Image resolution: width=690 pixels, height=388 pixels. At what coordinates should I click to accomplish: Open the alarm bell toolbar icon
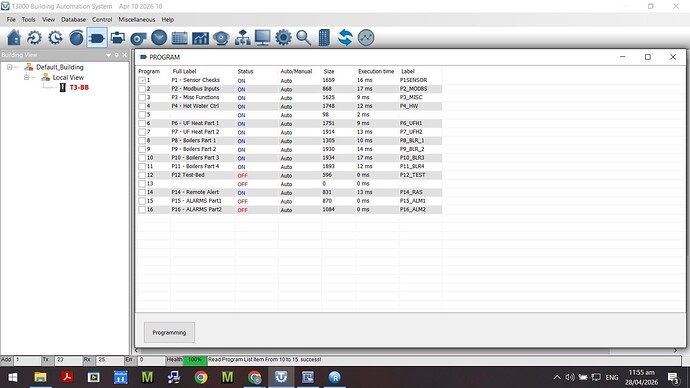click(x=221, y=38)
